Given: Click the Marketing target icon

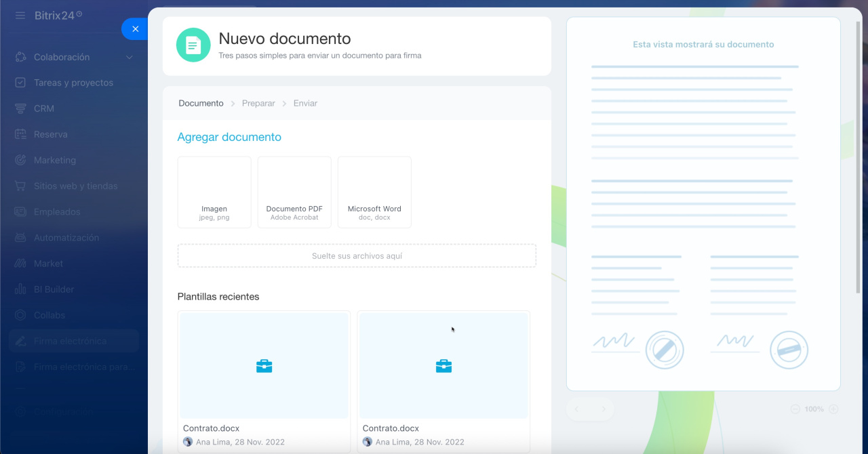Looking at the screenshot, I should 21,160.
